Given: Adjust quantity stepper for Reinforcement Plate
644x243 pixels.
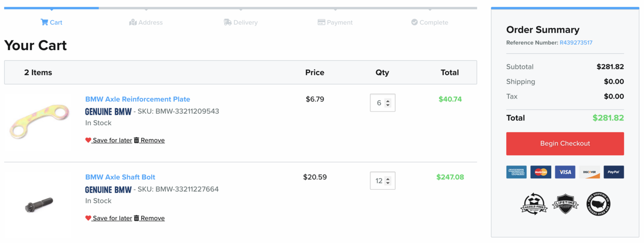Looking at the screenshot, I should point(388,103).
